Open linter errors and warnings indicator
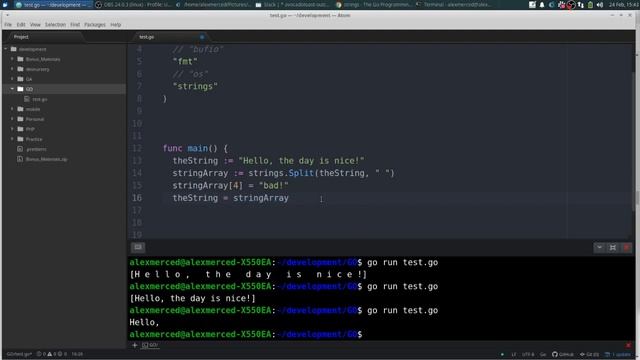The height and width of the screenshot is (360, 640). pyautogui.click(x=52, y=354)
